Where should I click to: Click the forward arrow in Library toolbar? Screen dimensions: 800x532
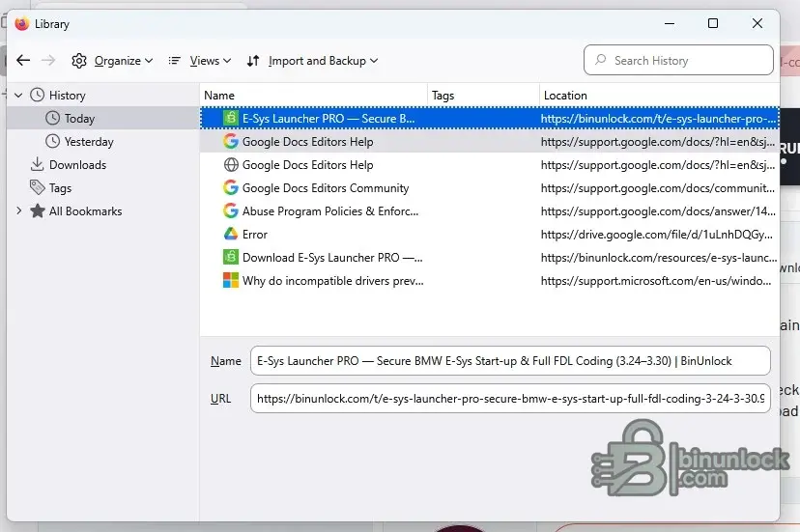tap(48, 61)
